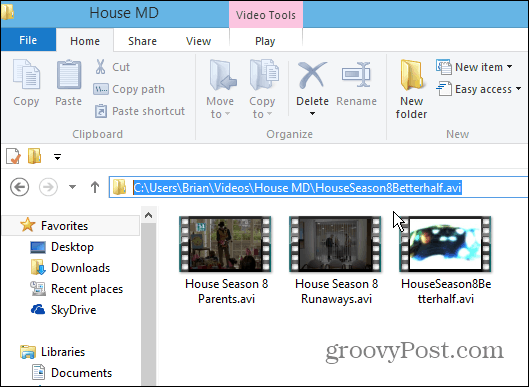Open the Play tab under Video Tools

point(265,41)
